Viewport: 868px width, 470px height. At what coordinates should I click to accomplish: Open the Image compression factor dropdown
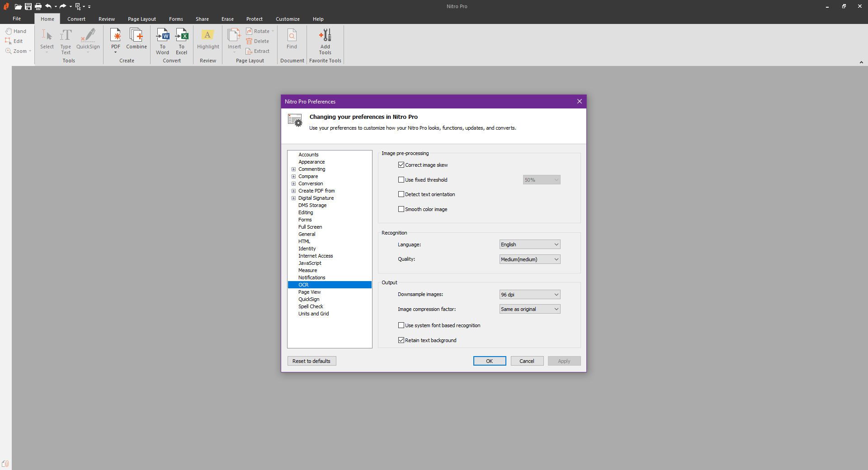coord(530,309)
